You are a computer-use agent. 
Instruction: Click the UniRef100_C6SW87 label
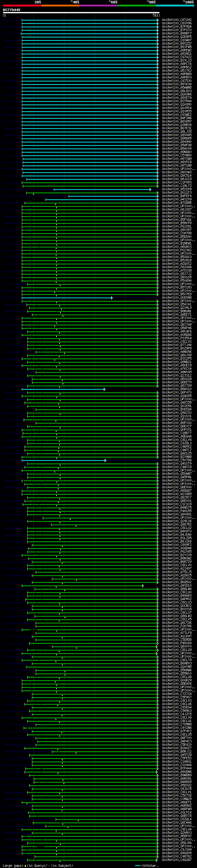tap(176, 40)
